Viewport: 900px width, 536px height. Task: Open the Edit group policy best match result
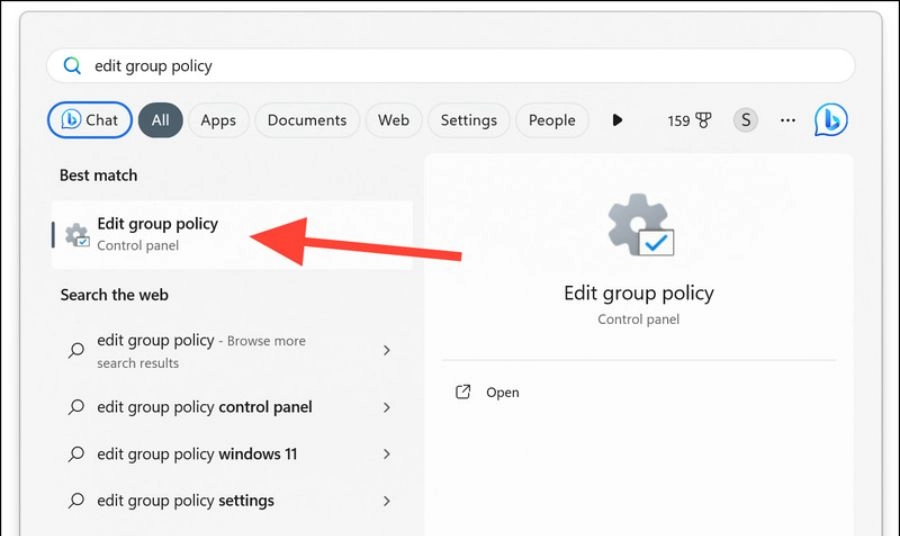pyautogui.click(x=232, y=235)
